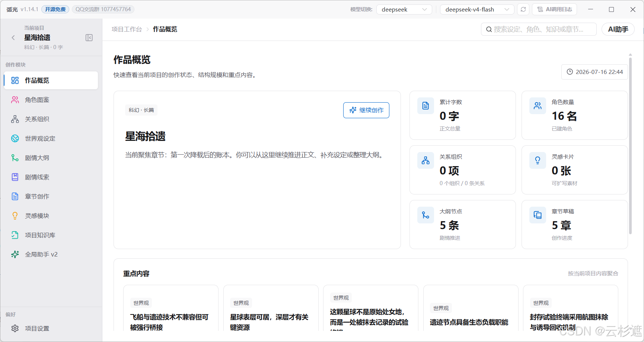Click the 关系组织 stat card icon
This screenshot has height=342, width=644.
tap(425, 161)
